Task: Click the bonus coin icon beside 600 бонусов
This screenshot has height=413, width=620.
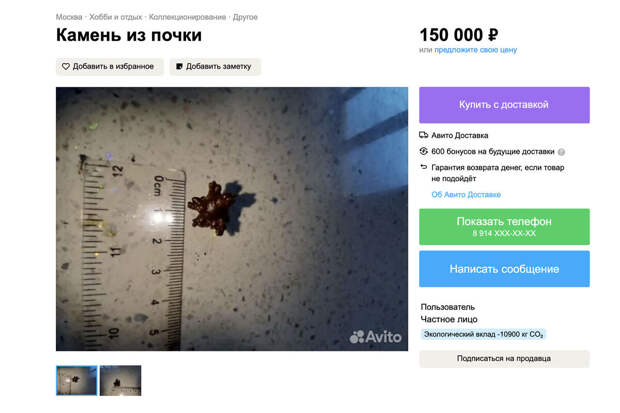Action: pos(423,151)
